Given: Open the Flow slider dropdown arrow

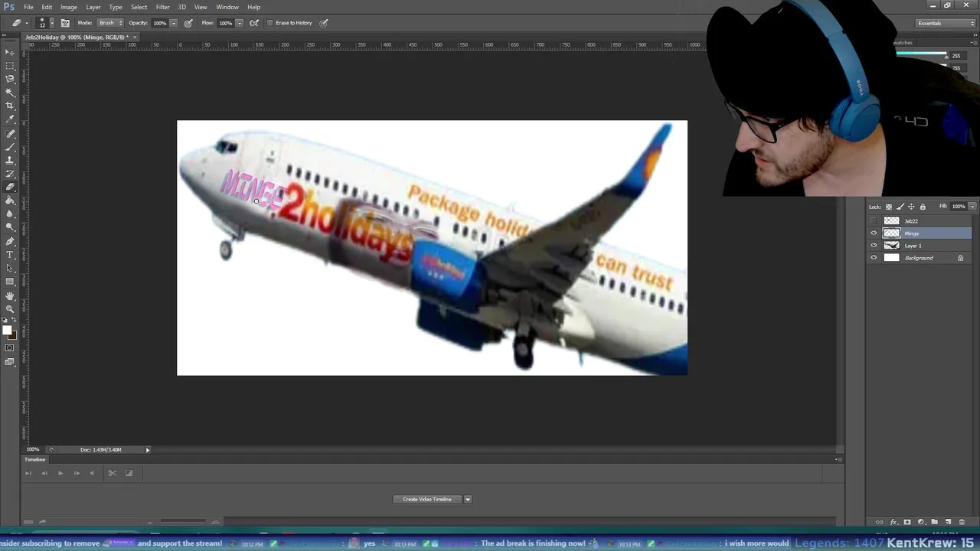Looking at the screenshot, I should point(240,23).
